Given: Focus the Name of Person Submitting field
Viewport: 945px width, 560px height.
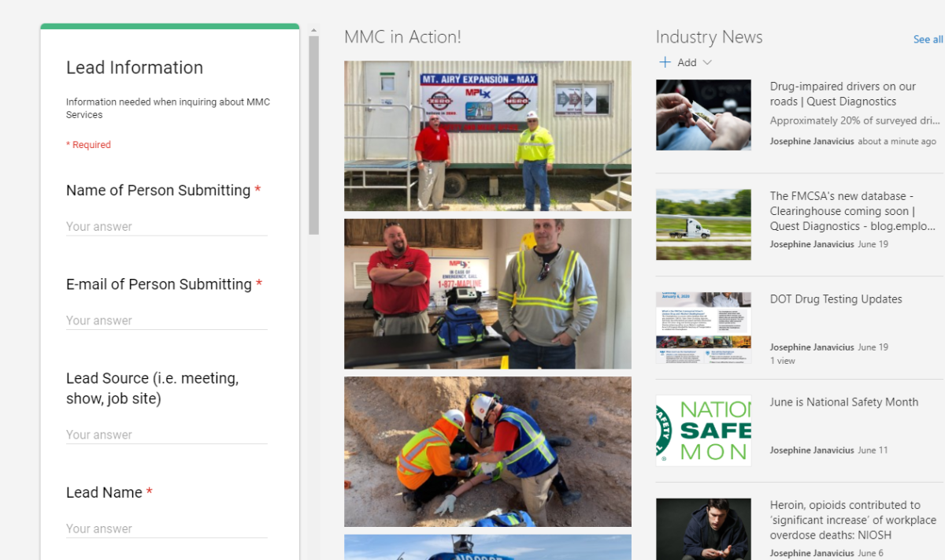Looking at the screenshot, I should [x=167, y=227].
